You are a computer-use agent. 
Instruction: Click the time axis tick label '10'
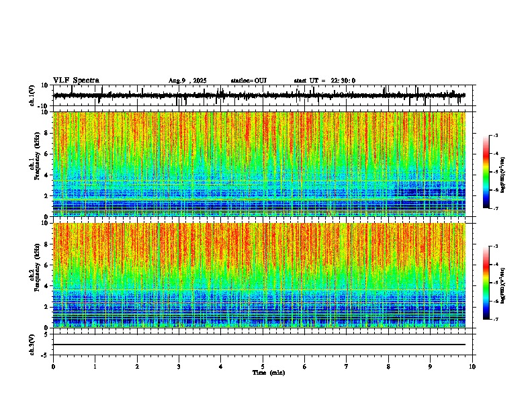point(472,367)
